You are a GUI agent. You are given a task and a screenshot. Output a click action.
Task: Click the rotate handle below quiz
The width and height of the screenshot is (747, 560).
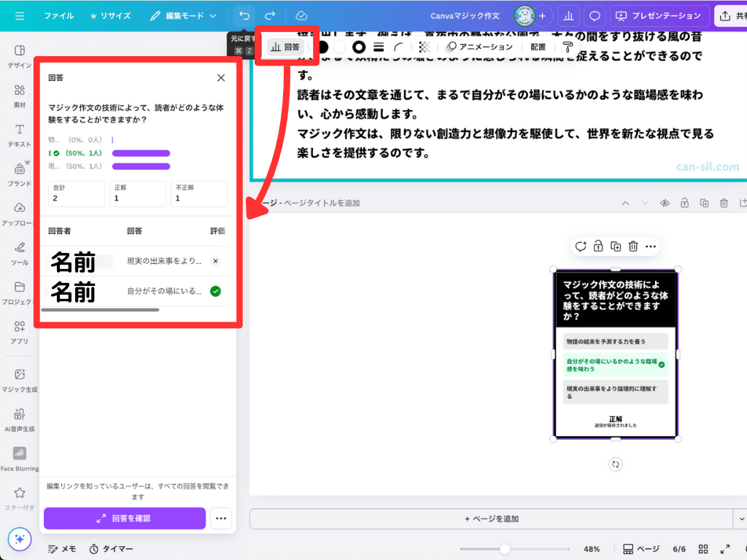coord(616,464)
